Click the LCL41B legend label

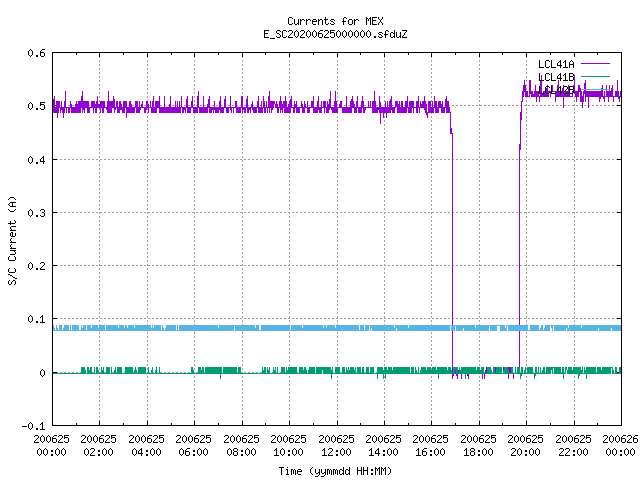point(556,77)
